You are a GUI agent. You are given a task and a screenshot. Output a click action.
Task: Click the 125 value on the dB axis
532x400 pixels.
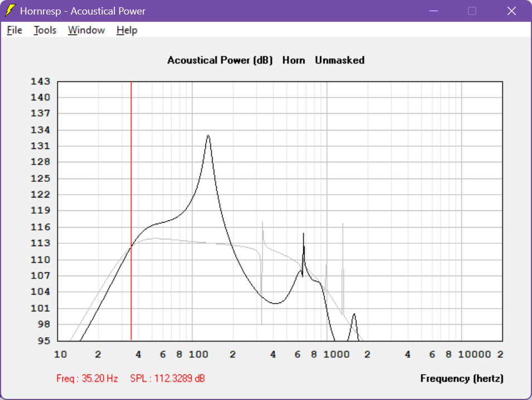pyautogui.click(x=40, y=179)
